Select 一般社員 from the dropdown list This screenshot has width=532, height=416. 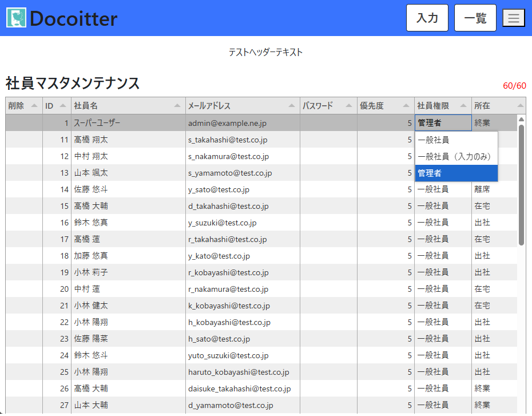(x=456, y=140)
